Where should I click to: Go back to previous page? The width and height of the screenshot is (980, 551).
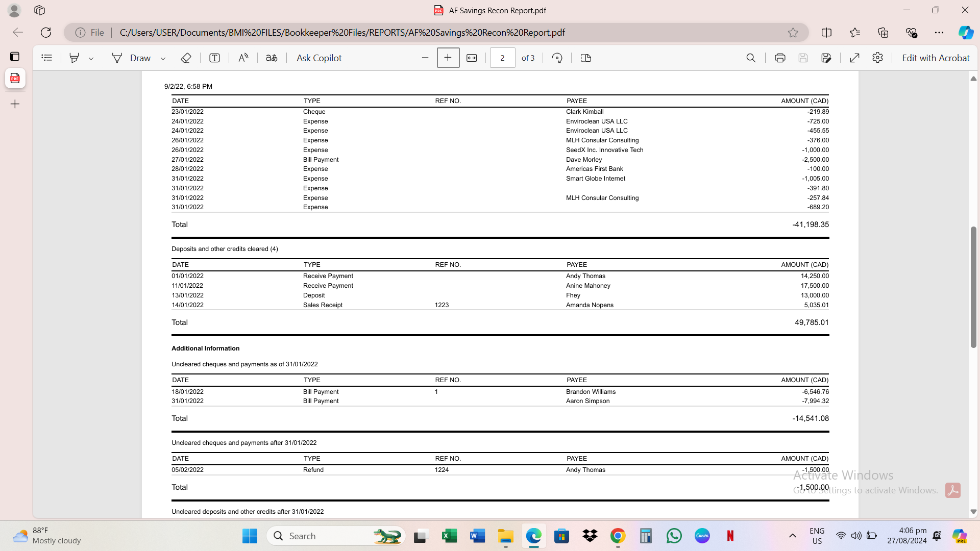click(18, 33)
